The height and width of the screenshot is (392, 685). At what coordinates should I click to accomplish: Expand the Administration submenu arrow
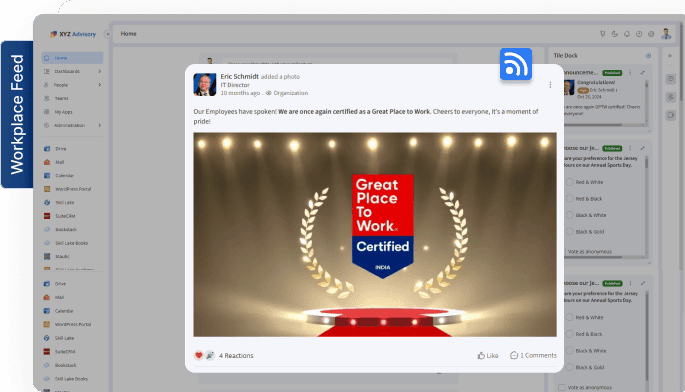[x=100, y=125]
